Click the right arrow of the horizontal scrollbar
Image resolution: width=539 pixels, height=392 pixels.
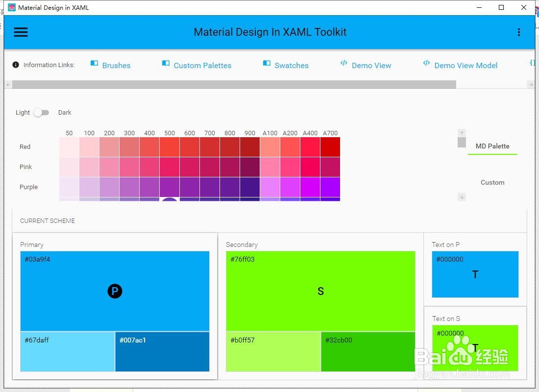tap(530, 84)
